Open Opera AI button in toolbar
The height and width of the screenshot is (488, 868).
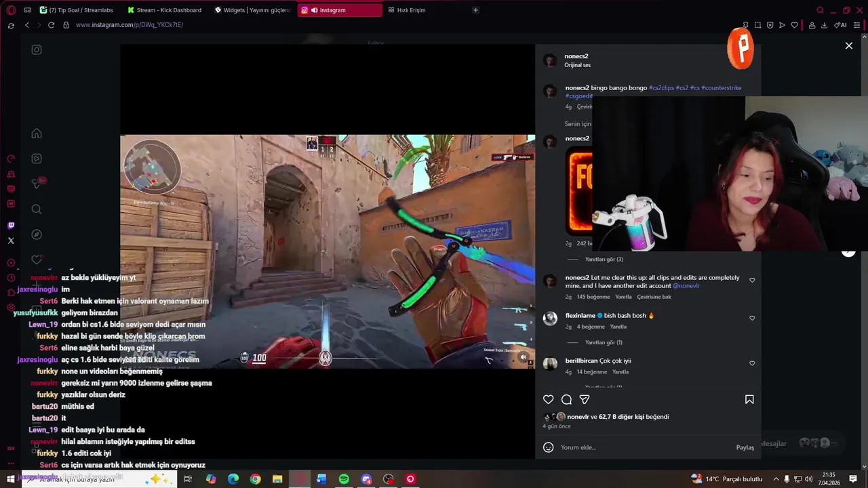tap(840, 25)
